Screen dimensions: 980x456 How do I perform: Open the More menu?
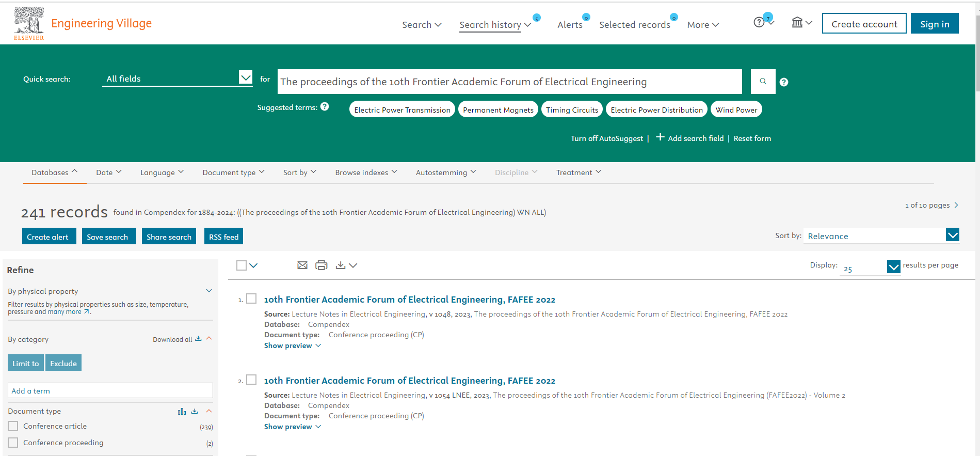[703, 24]
